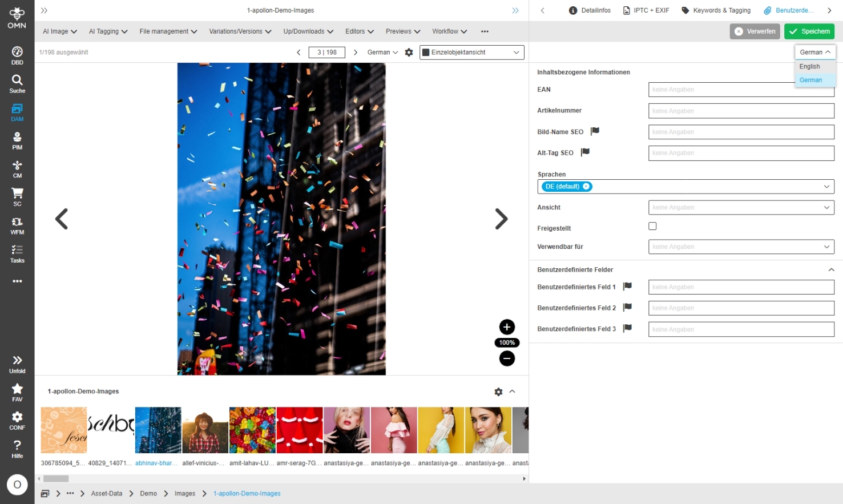843x504 pixels.
Task: Open the Einzelobjektansicht view dropdown
Action: coord(471,53)
